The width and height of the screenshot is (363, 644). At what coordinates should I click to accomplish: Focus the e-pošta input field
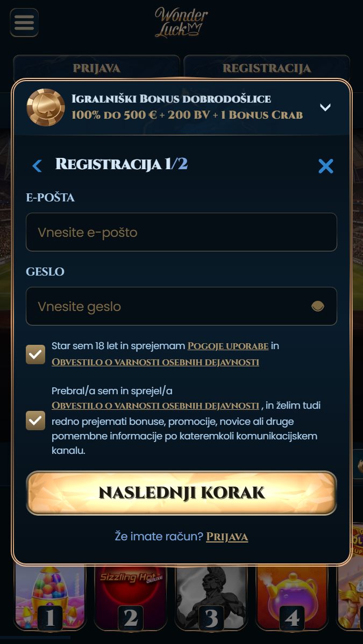[x=181, y=232]
